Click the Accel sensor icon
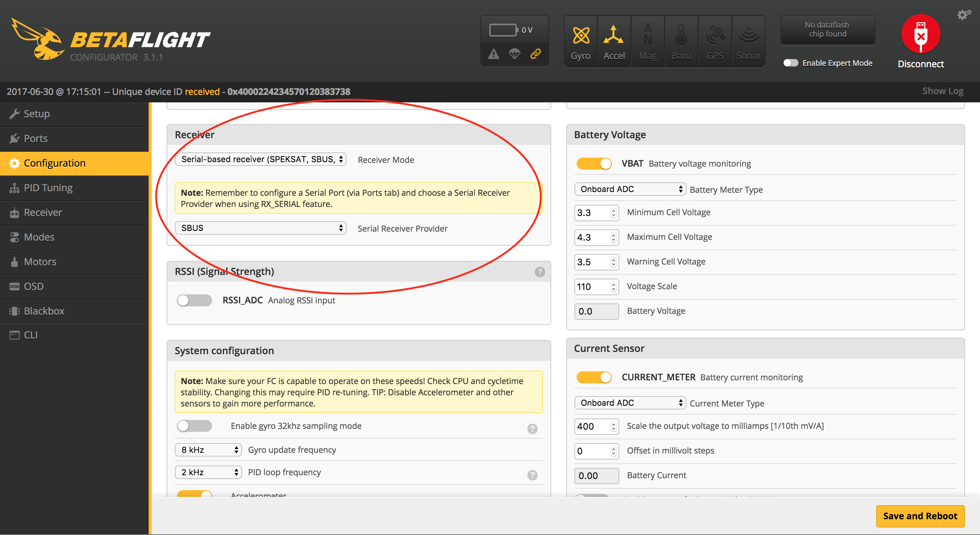Screen dimensions: 980x535 click(613, 35)
